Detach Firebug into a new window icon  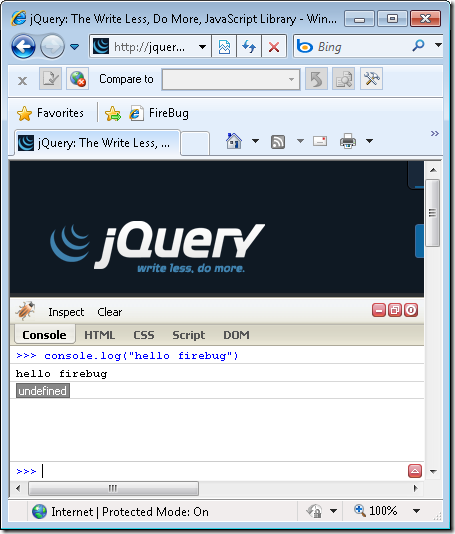(395, 310)
